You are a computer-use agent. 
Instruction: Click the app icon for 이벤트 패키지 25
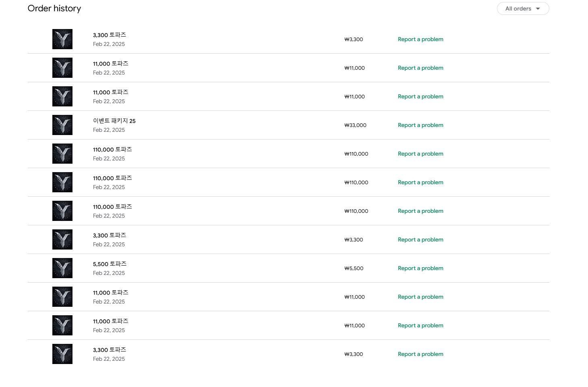point(62,125)
